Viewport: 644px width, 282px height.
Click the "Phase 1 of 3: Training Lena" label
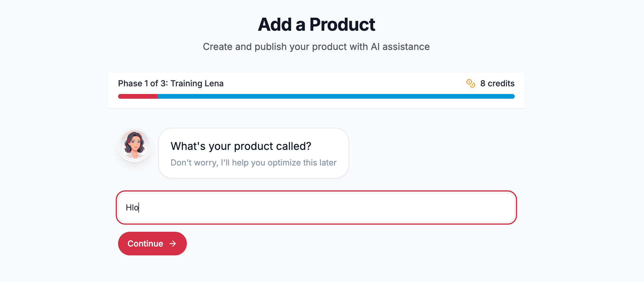point(171,83)
